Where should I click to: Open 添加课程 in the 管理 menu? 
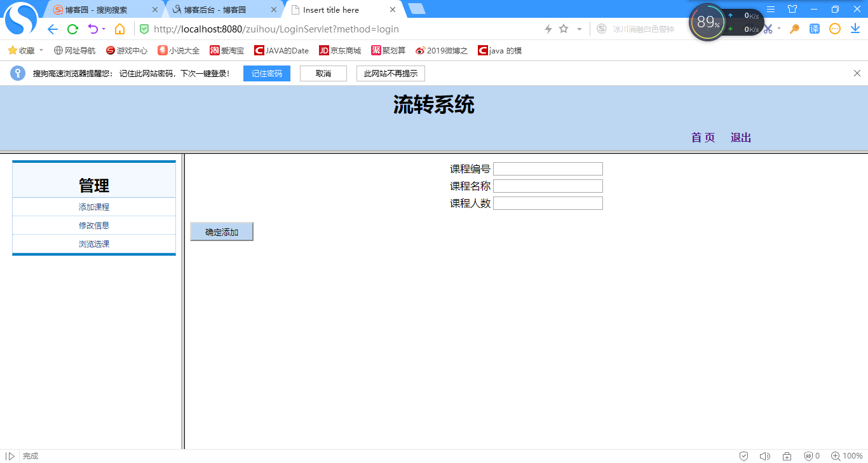coord(94,207)
